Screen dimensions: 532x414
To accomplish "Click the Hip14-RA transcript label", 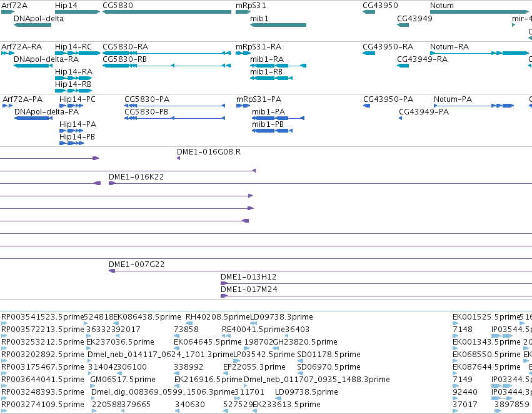I will (74, 72).
